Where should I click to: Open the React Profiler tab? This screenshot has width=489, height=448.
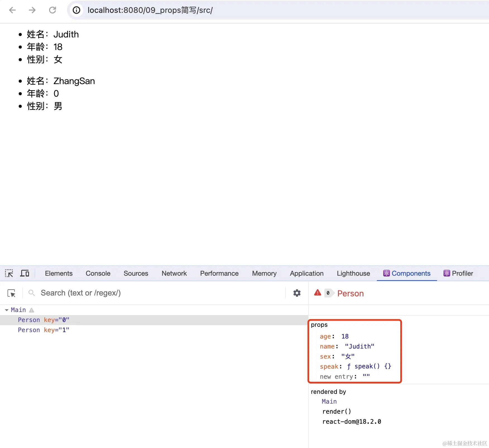pos(458,273)
